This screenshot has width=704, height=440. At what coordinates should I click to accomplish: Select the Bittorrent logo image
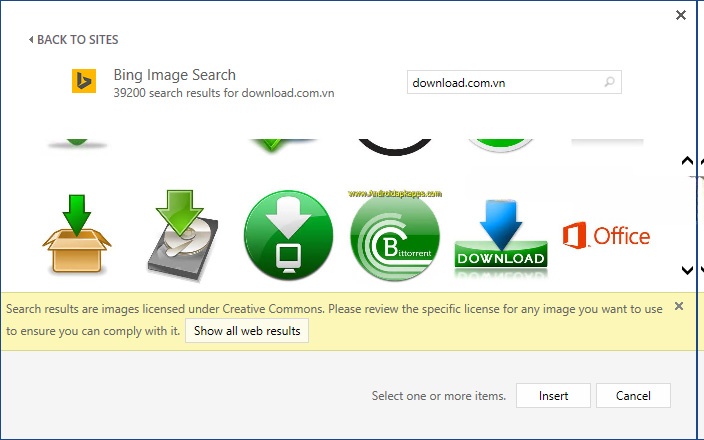pos(395,235)
